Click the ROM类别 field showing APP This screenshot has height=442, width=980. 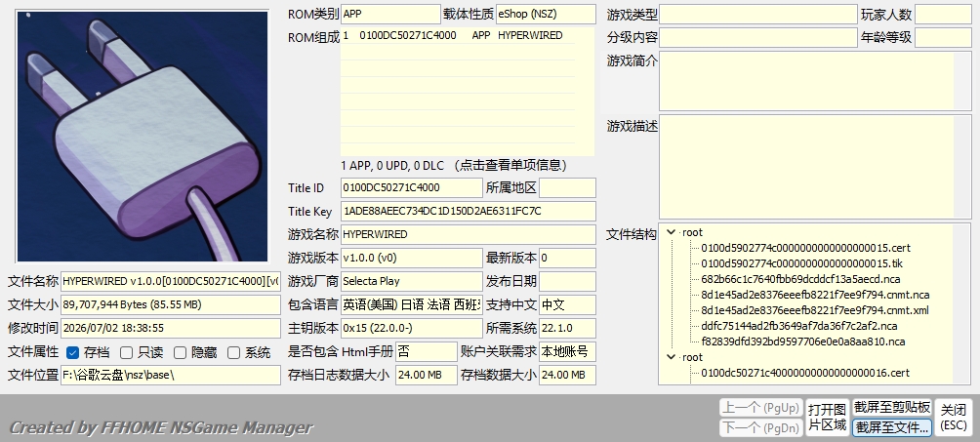[390, 14]
